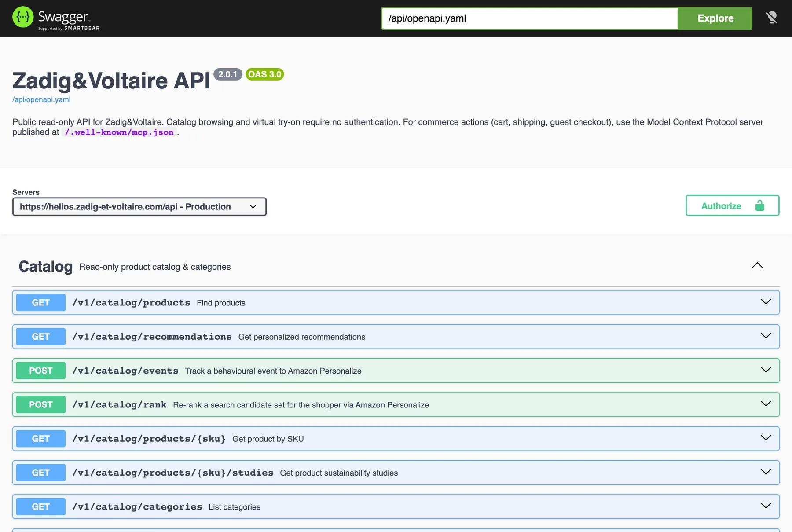The height and width of the screenshot is (532, 792).
Task: Click the Zadig&Voltaire API title
Action: coord(111,81)
